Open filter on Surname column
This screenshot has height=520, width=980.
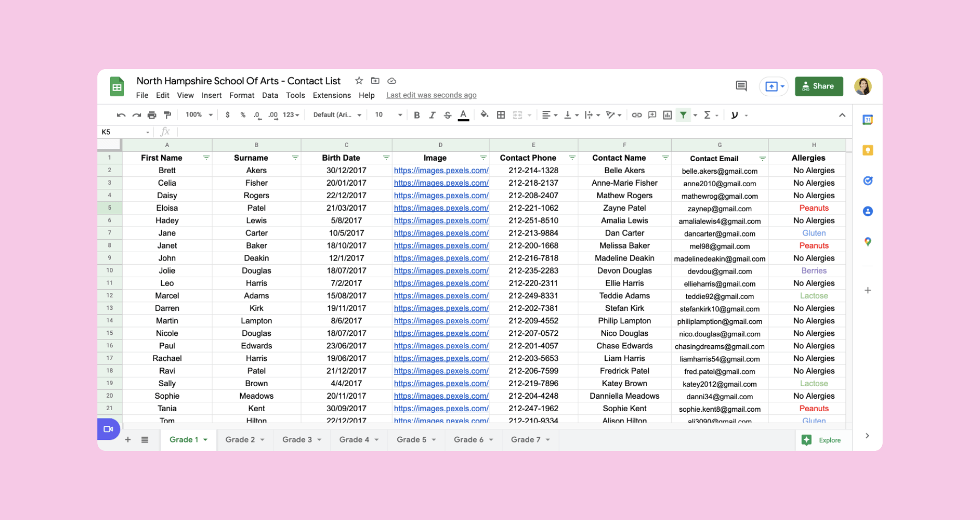[295, 158]
